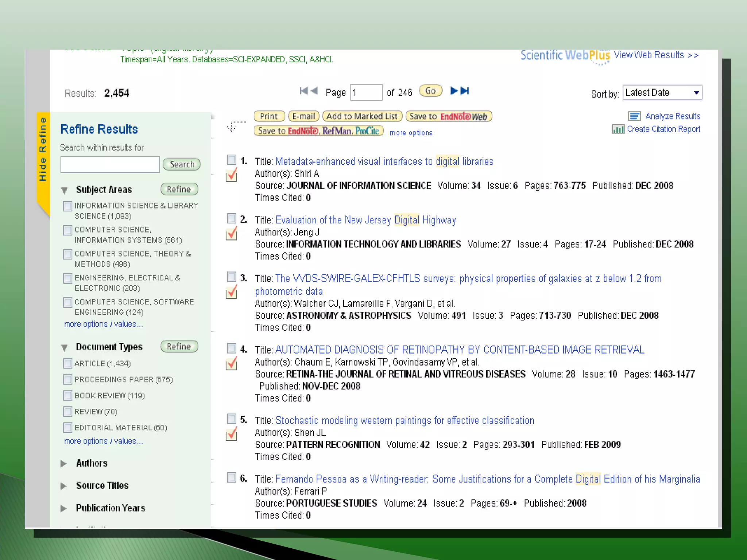
Task: Click red marked-list check for result 1
Action: (x=232, y=175)
